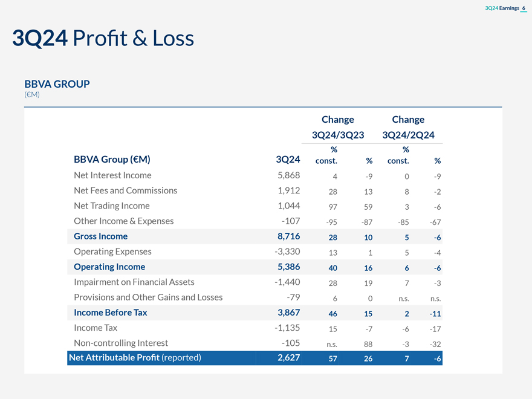Click the 8,716 Gross Income value
The height and width of the screenshot is (399, 532).
pyautogui.click(x=288, y=236)
